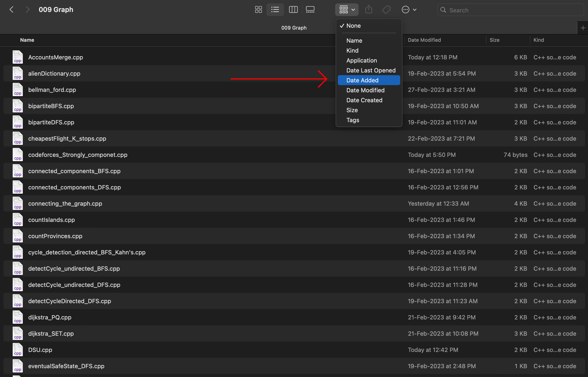588x377 pixels.
Task: Sort by the Name column header
Action: [27, 40]
